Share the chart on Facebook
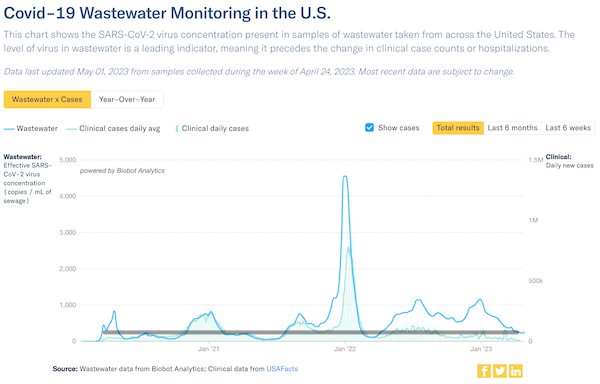This screenshot has height=384, width=600. pos(484,371)
